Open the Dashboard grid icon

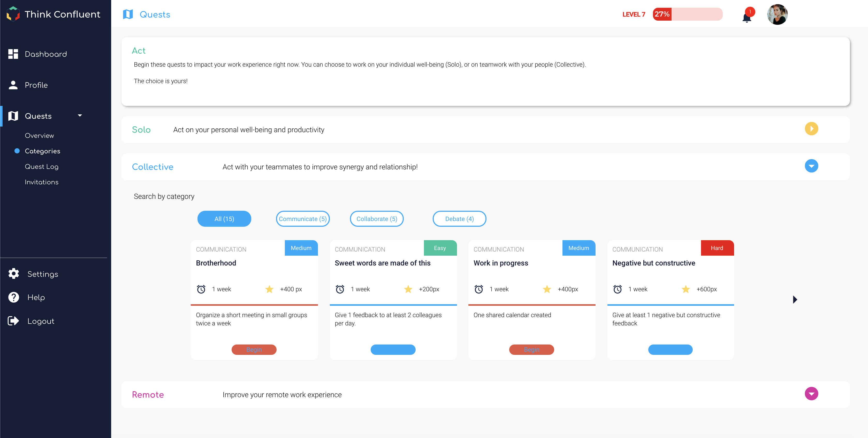click(x=13, y=54)
